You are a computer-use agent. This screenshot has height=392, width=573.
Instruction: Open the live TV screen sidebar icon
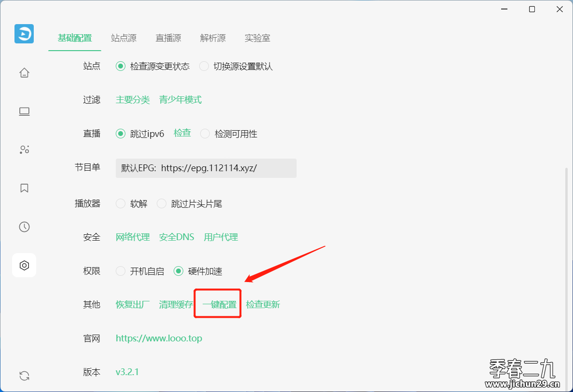24,111
